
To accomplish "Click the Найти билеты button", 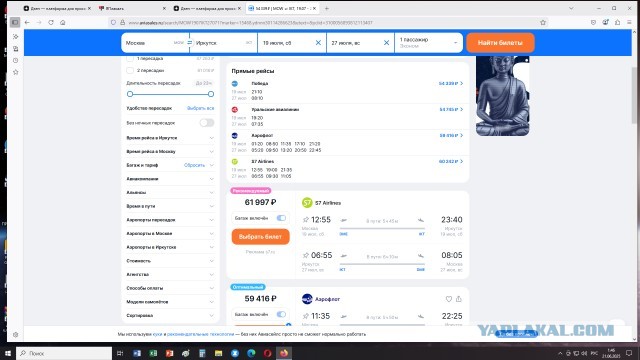I will coord(500,42).
